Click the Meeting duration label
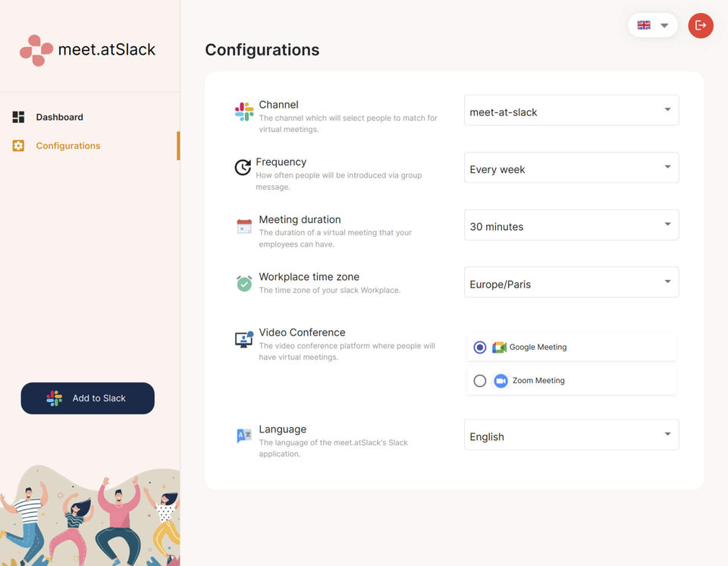 (300, 220)
